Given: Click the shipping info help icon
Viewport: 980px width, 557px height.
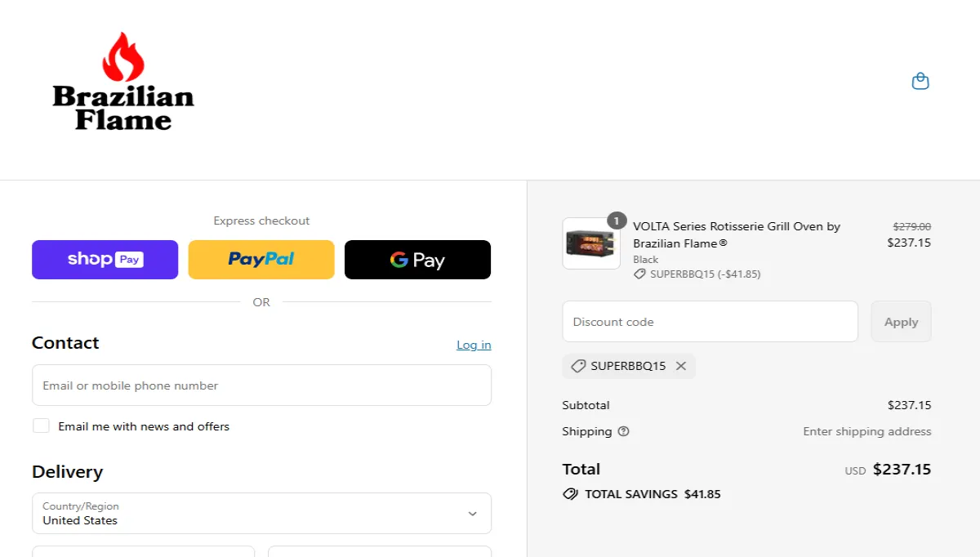Looking at the screenshot, I should coord(624,431).
